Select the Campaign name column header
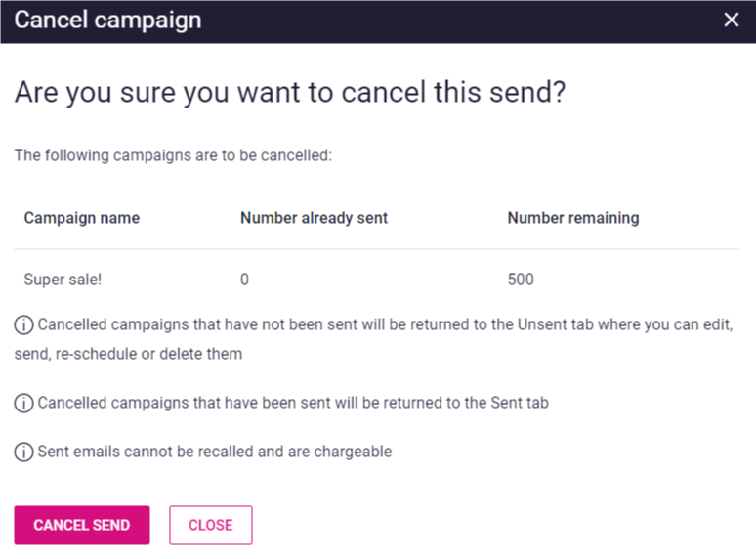The width and height of the screenshot is (756, 559). [82, 218]
